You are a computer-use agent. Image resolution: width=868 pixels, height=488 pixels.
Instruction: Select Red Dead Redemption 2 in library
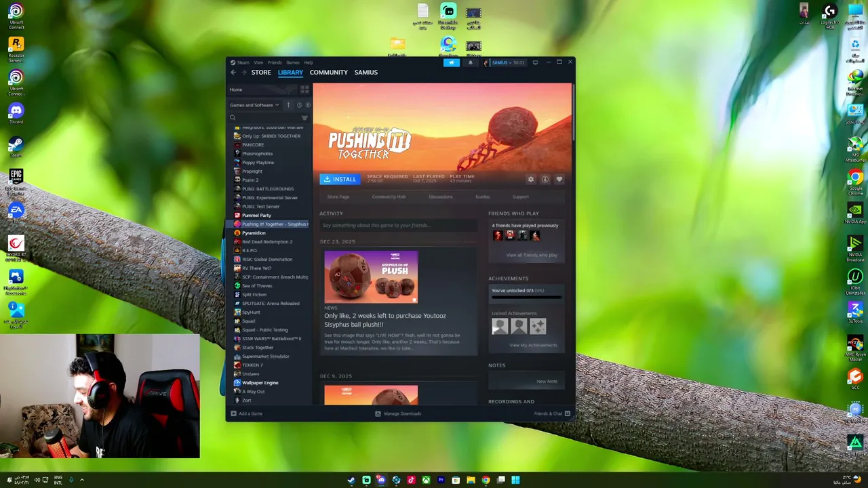(x=268, y=242)
